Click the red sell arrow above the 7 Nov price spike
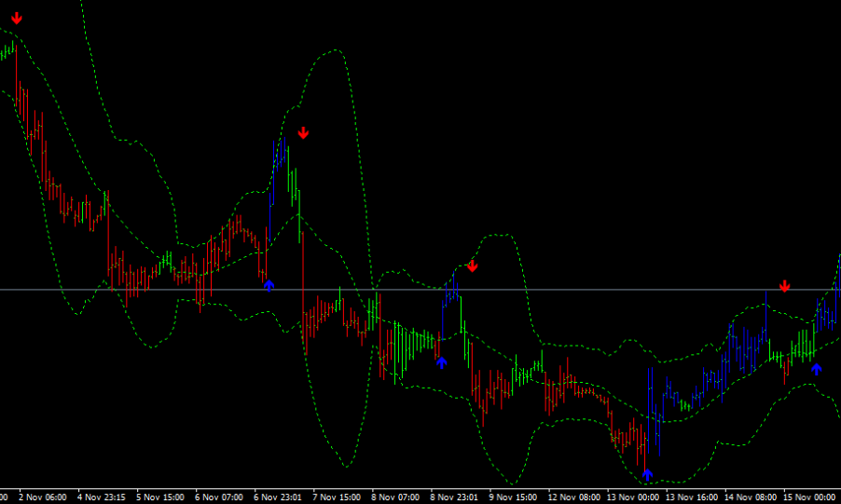The image size is (841, 504). click(x=303, y=133)
